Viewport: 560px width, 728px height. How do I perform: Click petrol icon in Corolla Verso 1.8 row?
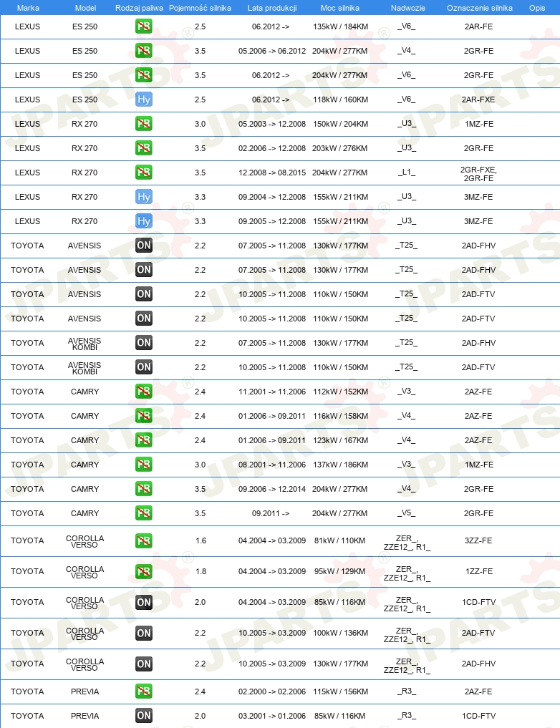(x=143, y=571)
